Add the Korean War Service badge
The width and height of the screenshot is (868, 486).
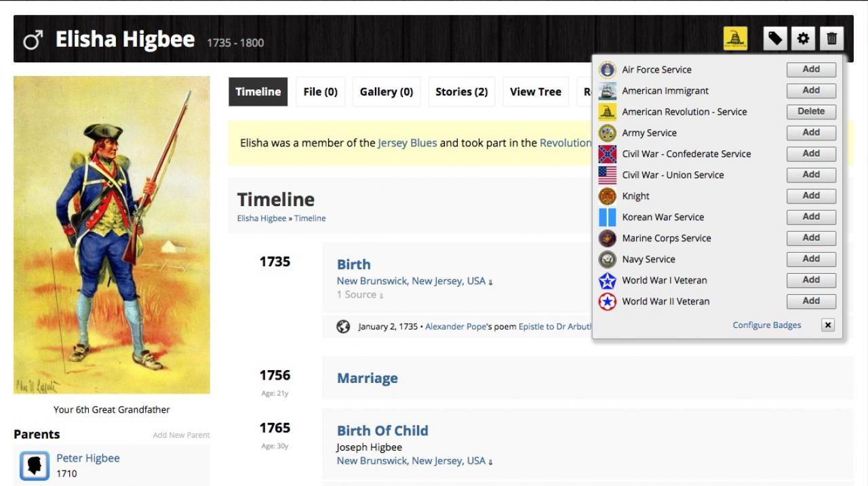(x=811, y=216)
